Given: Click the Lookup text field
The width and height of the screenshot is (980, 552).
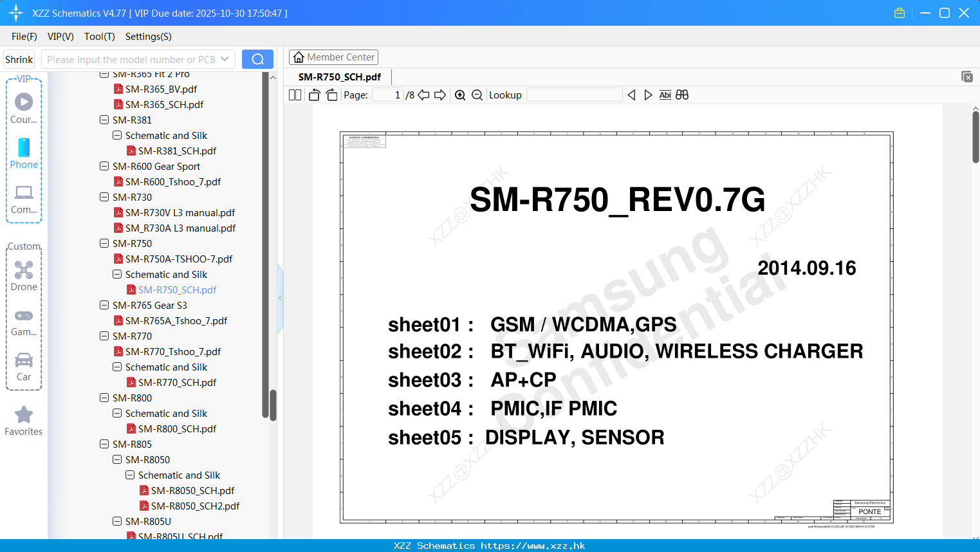Looking at the screenshot, I should (574, 95).
